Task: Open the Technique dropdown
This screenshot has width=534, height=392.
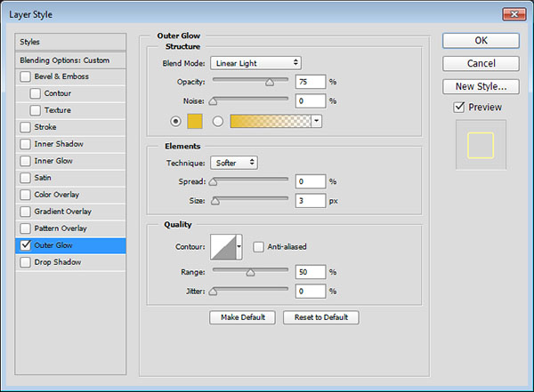Action: [234, 163]
